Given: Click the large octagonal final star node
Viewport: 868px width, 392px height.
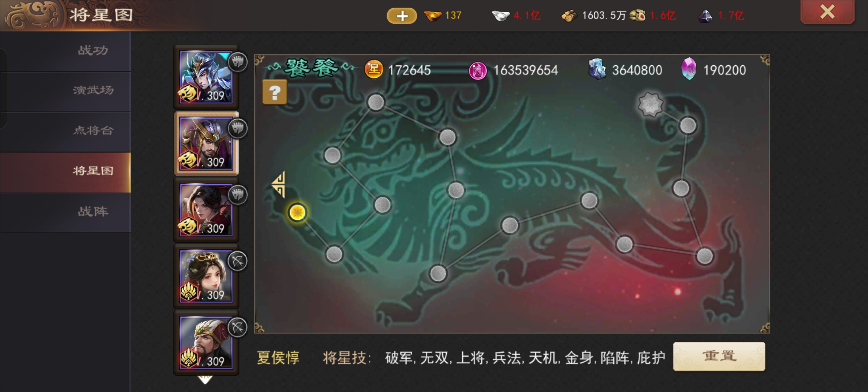Looking at the screenshot, I should [650, 105].
